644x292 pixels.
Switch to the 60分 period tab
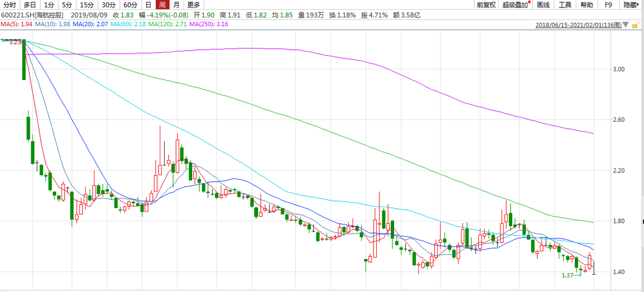(x=130, y=5)
